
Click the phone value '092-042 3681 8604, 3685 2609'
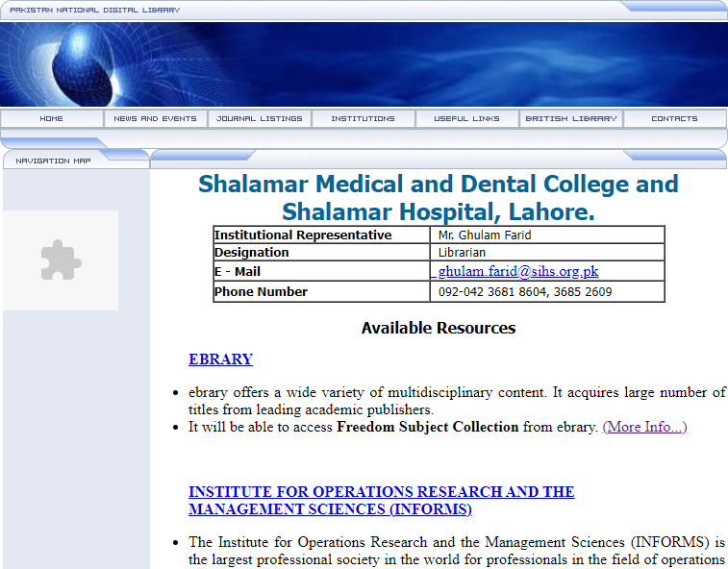[x=525, y=292]
